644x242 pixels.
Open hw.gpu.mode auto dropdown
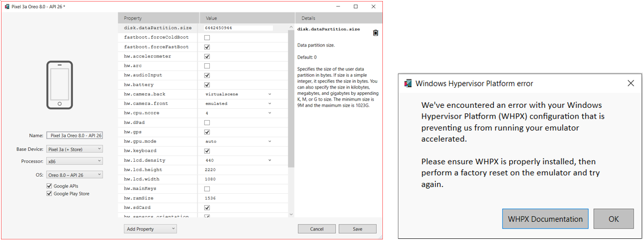pyautogui.click(x=238, y=141)
